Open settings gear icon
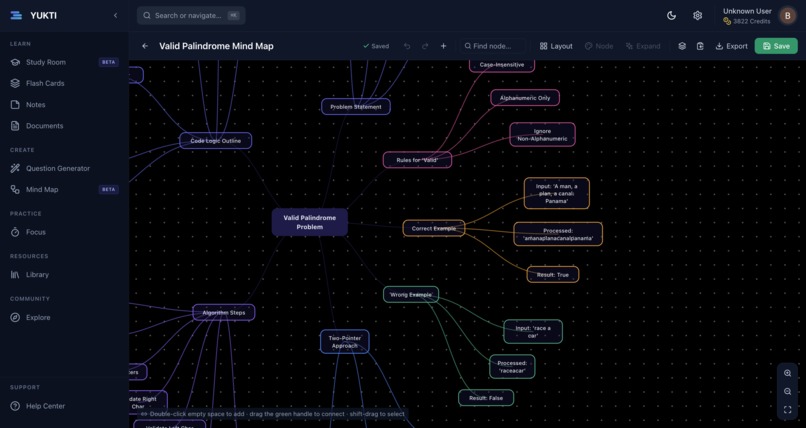The image size is (806, 428). pyautogui.click(x=698, y=15)
